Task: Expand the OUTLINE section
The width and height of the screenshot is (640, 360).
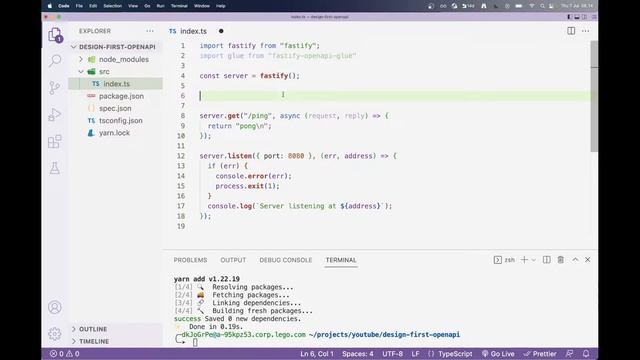Action: pos(116,329)
